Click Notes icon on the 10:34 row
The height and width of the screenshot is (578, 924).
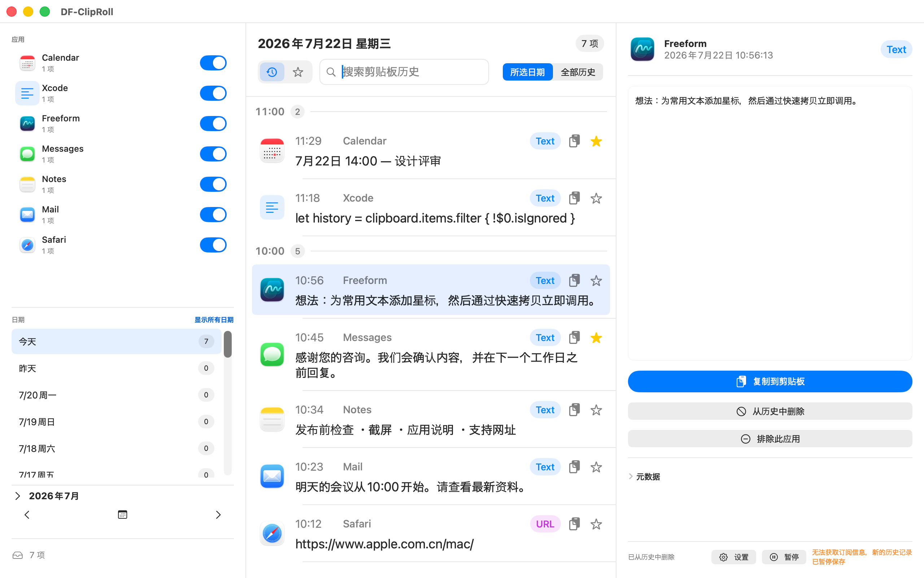pyautogui.click(x=272, y=419)
